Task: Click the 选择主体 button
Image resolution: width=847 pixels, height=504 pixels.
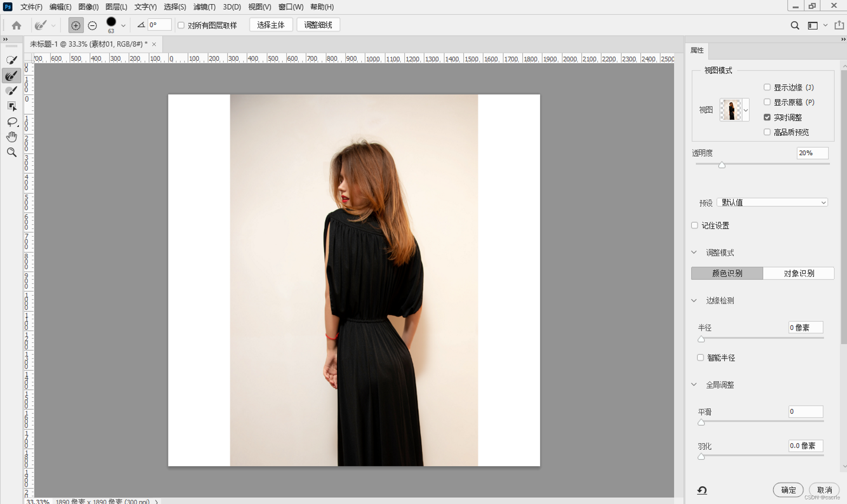Action: [271, 25]
